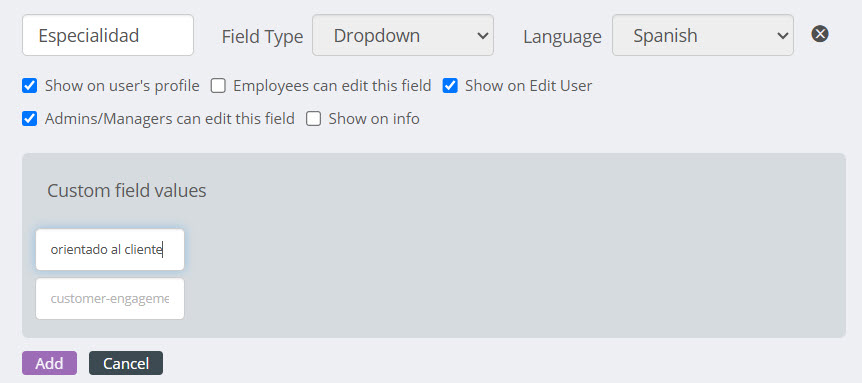The image size is (862, 383).
Task: Click the Custom field values heading
Action: (x=127, y=191)
